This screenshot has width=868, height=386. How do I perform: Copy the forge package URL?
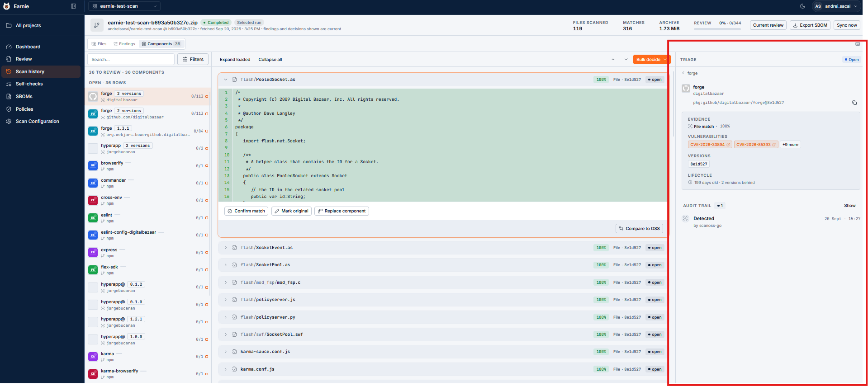click(x=854, y=103)
